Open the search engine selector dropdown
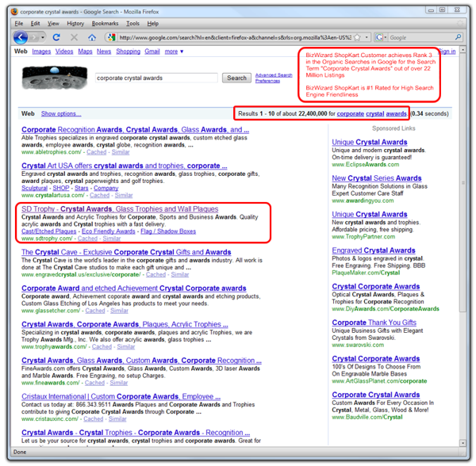This screenshot has width=476, height=466. (x=381, y=37)
